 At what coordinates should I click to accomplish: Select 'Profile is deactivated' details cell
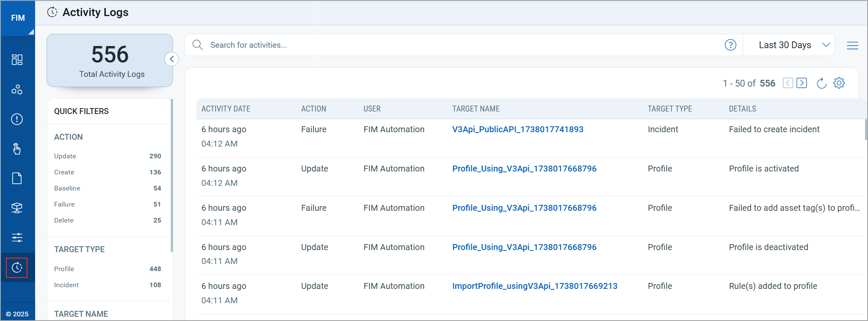(x=768, y=247)
